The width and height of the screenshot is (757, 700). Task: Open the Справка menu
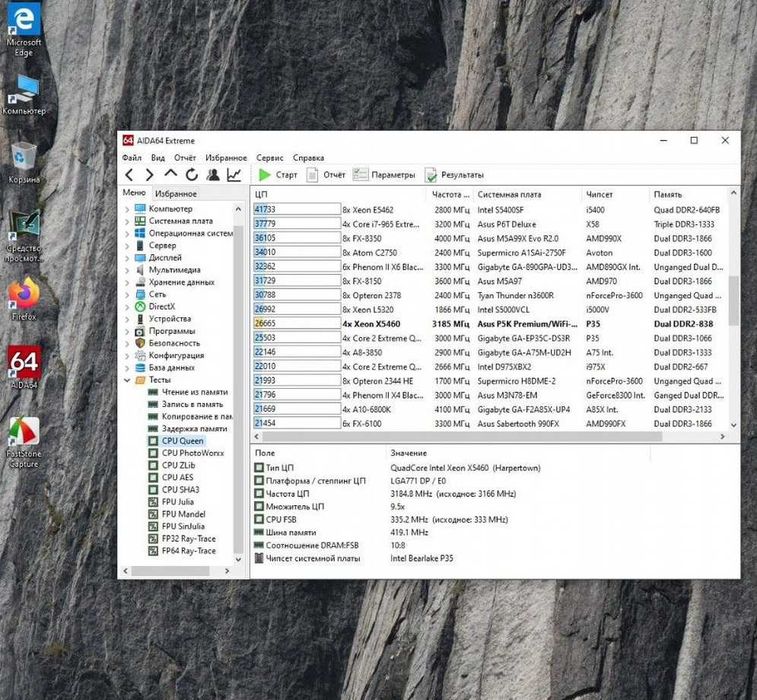point(308,158)
